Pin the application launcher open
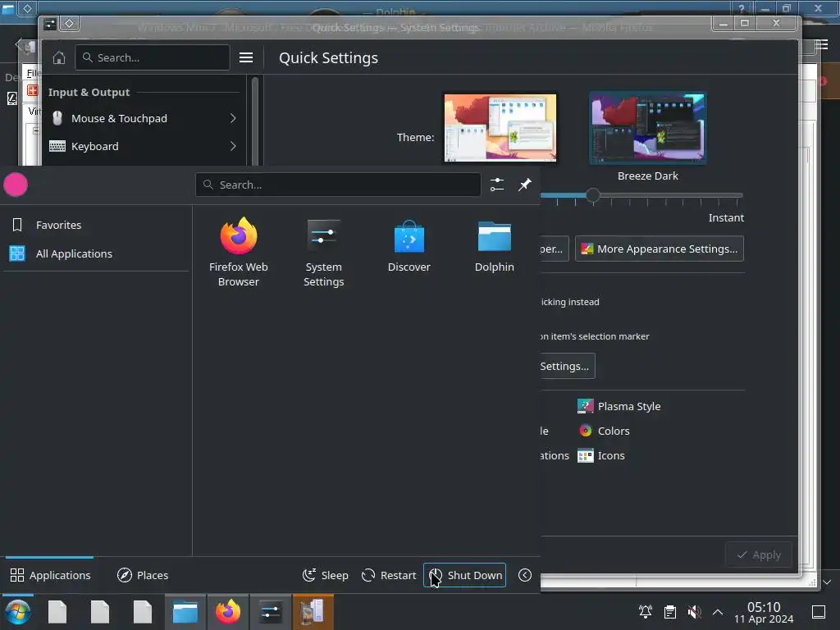This screenshot has width=840, height=630. 524,185
